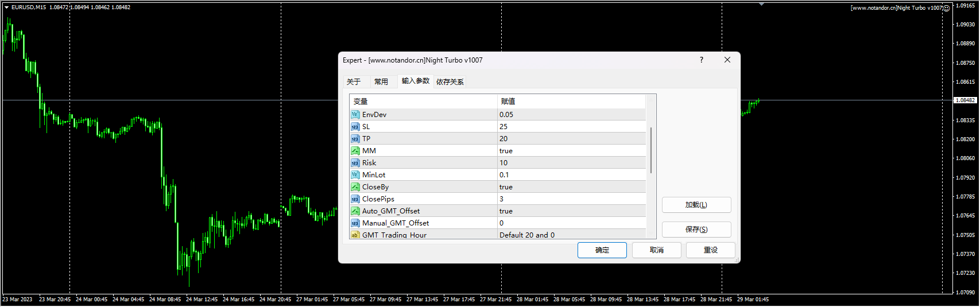Select the Risk value field showing 10

coord(571,163)
